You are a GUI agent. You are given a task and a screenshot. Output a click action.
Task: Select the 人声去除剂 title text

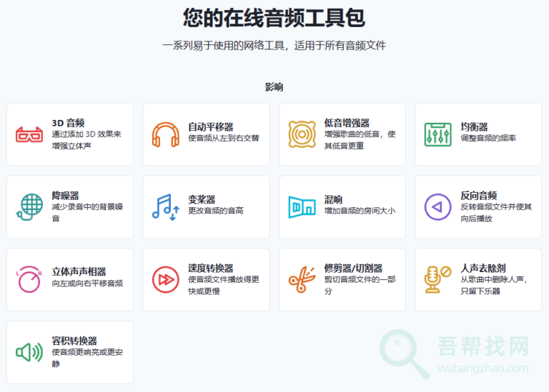(x=483, y=268)
